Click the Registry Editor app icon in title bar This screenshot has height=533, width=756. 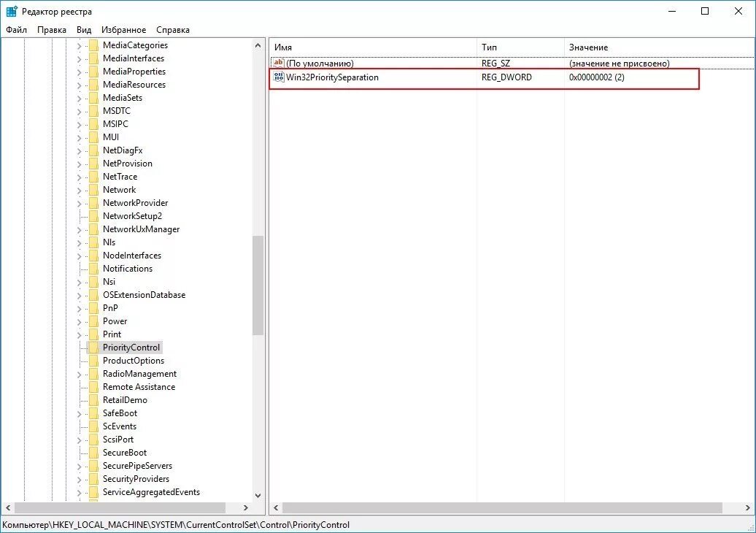tap(12, 11)
